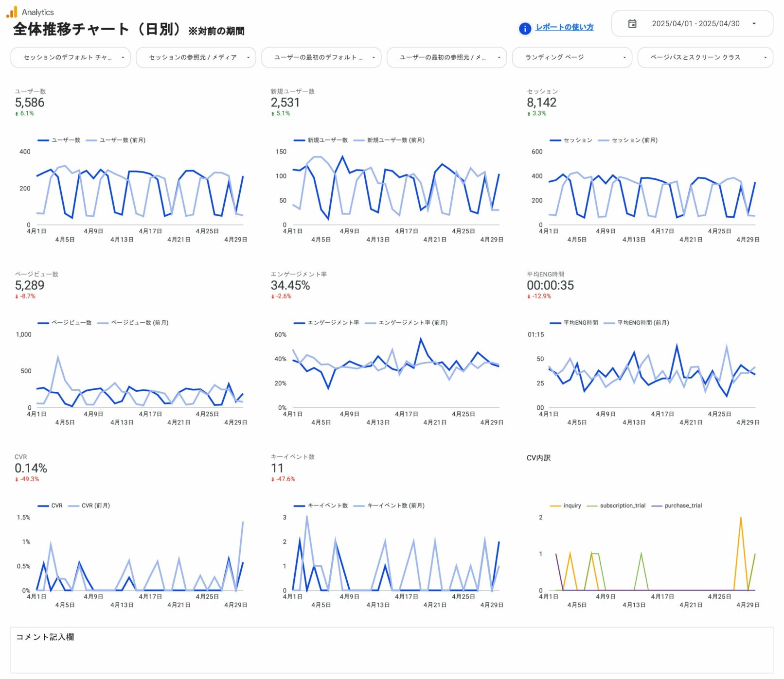Viewport: 784px width, 679px height.
Task: Open the レポートの使い方 link
Action: coord(564,27)
